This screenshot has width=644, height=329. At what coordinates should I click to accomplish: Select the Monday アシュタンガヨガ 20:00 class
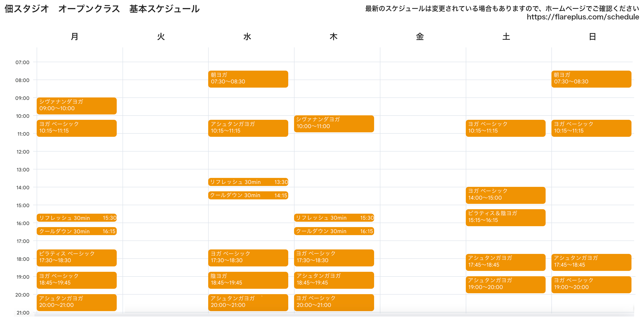76,302
